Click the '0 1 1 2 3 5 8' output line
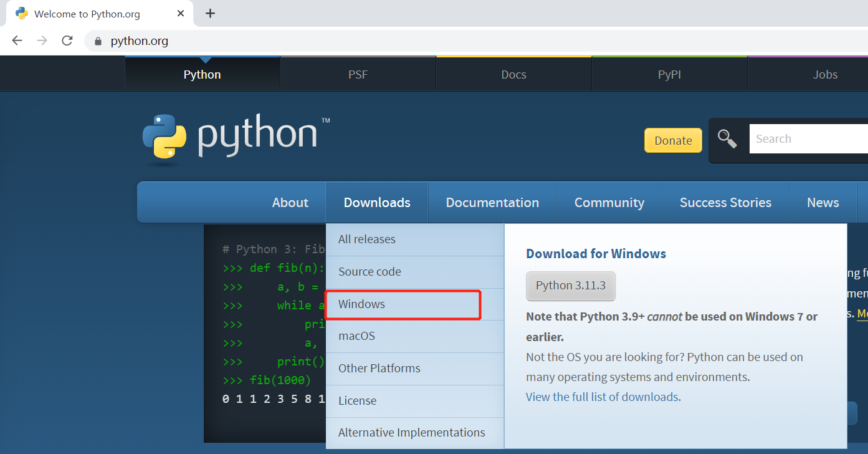This screenshot has width=868, height=454. pos(274,398)
